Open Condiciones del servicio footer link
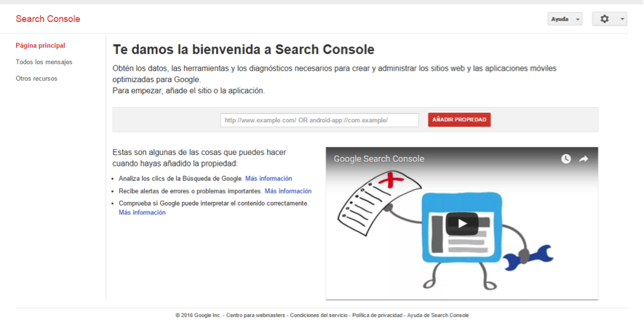Screen dimensions: 644x325 pyautogui.click(x=319, y=316)
